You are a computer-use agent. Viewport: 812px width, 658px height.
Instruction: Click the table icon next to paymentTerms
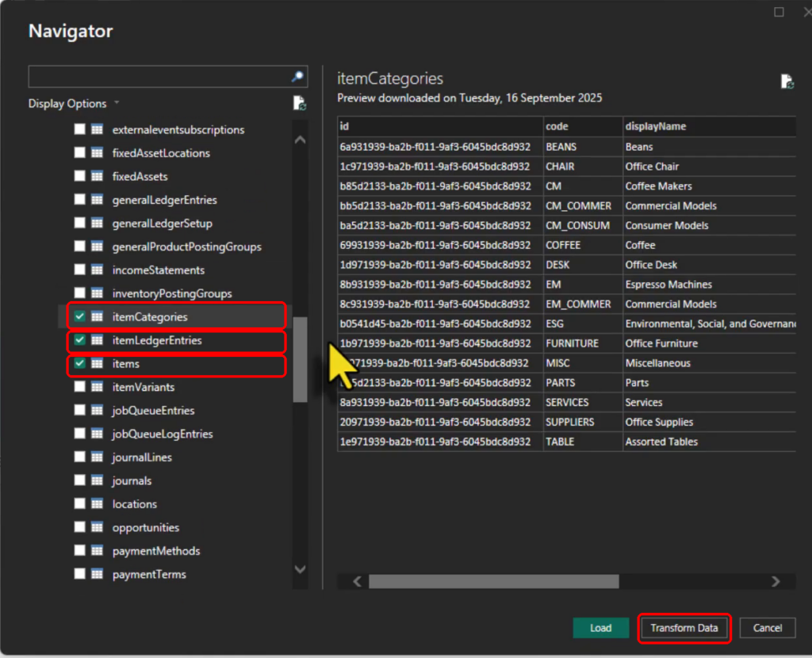pos(97,574)
